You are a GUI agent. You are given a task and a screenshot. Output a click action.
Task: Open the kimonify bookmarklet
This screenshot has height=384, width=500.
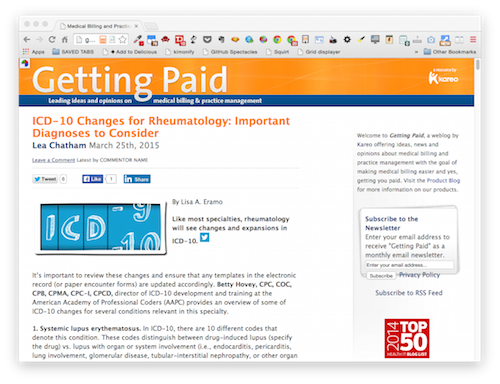point(180,52)
